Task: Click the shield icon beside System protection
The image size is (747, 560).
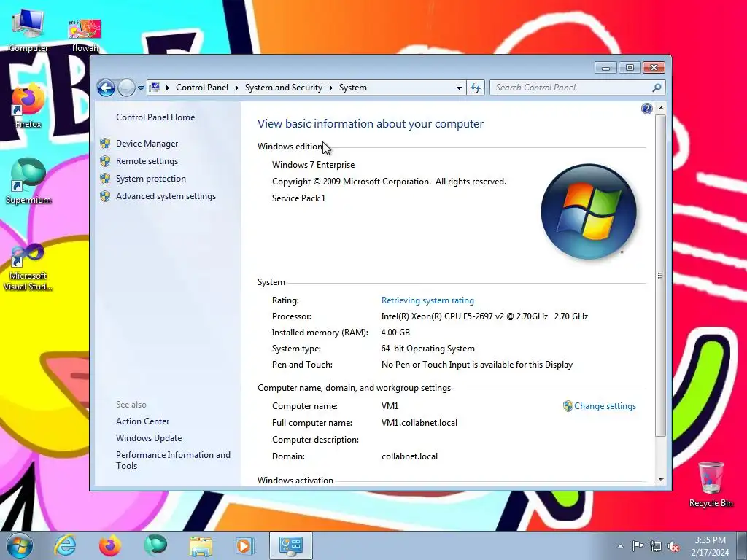Action: pos(105,179)
